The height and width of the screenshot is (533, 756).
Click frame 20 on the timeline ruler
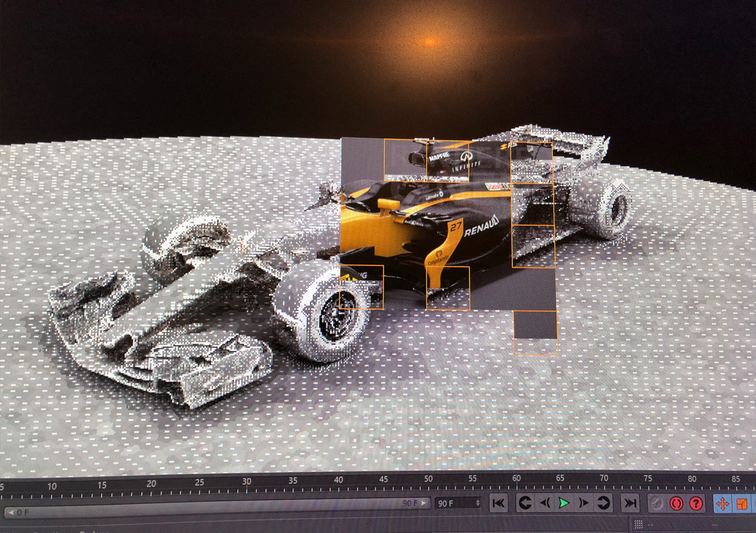(151, 484)
